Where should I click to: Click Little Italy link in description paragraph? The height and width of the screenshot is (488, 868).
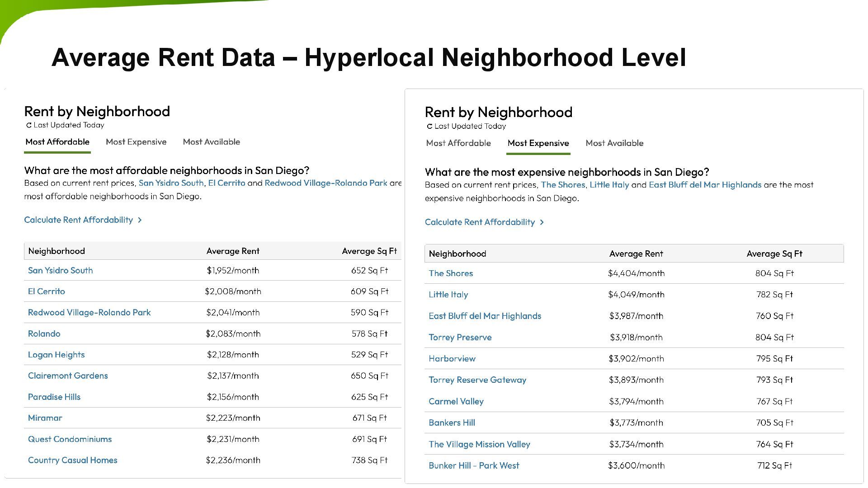click(609, 185)
